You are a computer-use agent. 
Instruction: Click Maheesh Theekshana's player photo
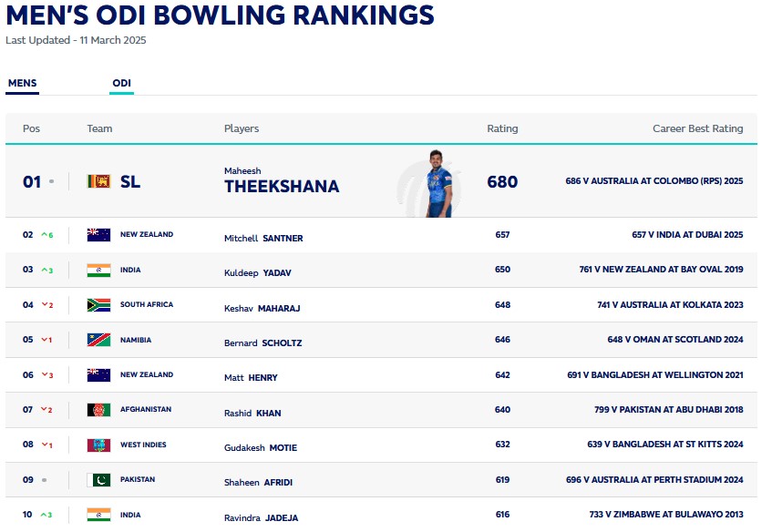pyautogui.click(x=437, y=182)
